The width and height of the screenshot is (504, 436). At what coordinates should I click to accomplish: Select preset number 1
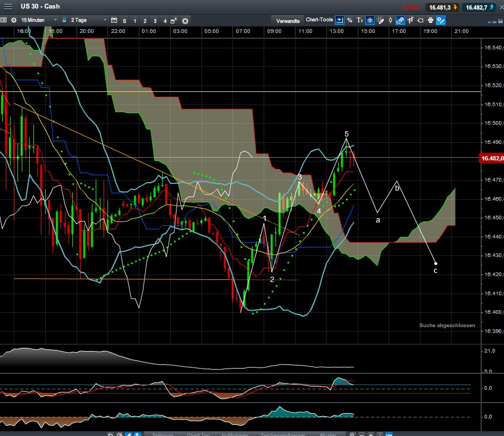(135, 21)
